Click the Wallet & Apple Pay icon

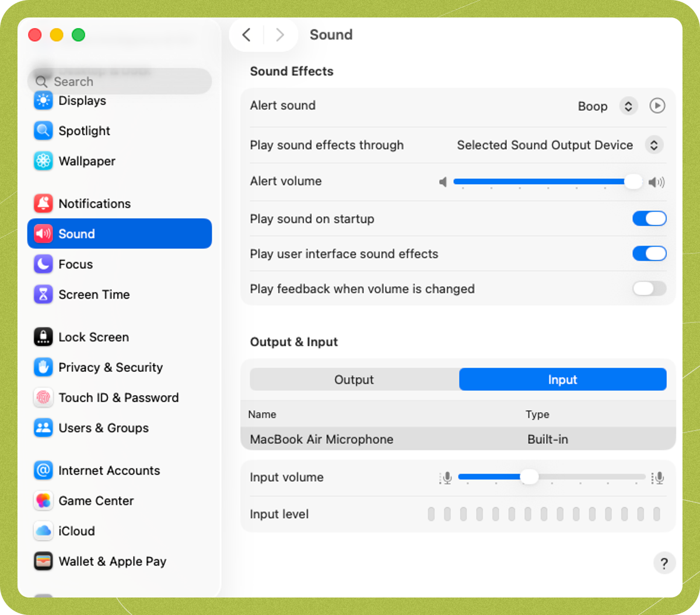pos(43,561)
